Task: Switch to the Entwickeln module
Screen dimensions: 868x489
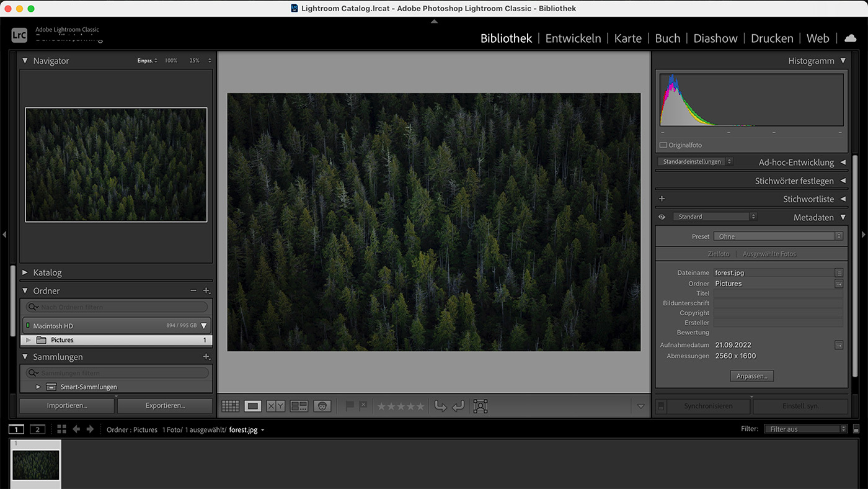Action: [x=573, y=38]
